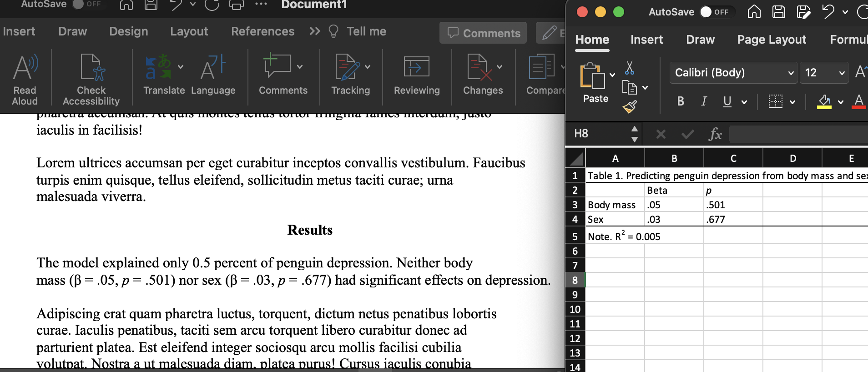Click the H8 name box field
Image resolution: width=868 pixels, height=372 pixels.
600,134
